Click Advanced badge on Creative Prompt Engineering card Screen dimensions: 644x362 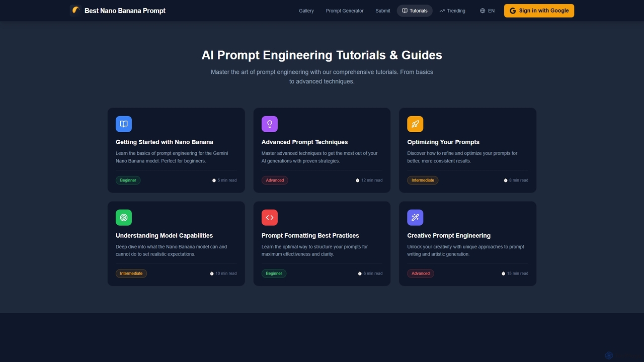click(x=421, y=274)
